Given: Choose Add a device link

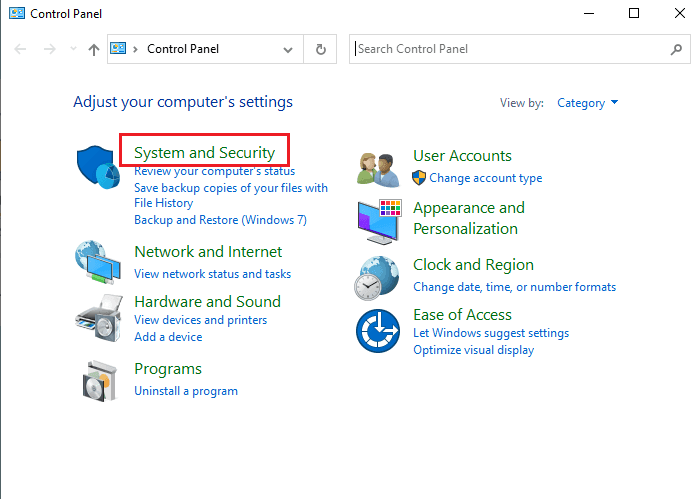Looking at the screenshot, I should pyautogui.click(x=168, y=337).
